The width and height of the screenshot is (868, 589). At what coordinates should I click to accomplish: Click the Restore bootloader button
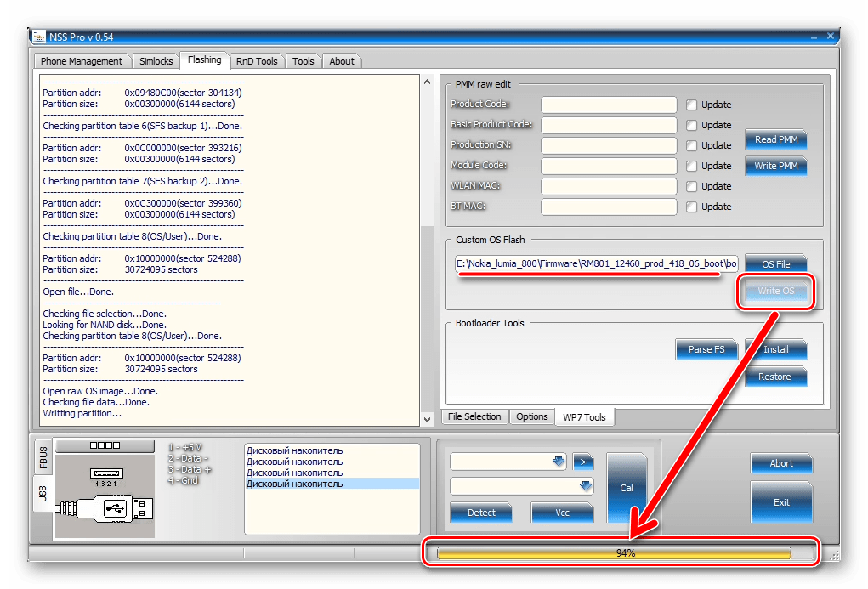(x=775, y=377)
